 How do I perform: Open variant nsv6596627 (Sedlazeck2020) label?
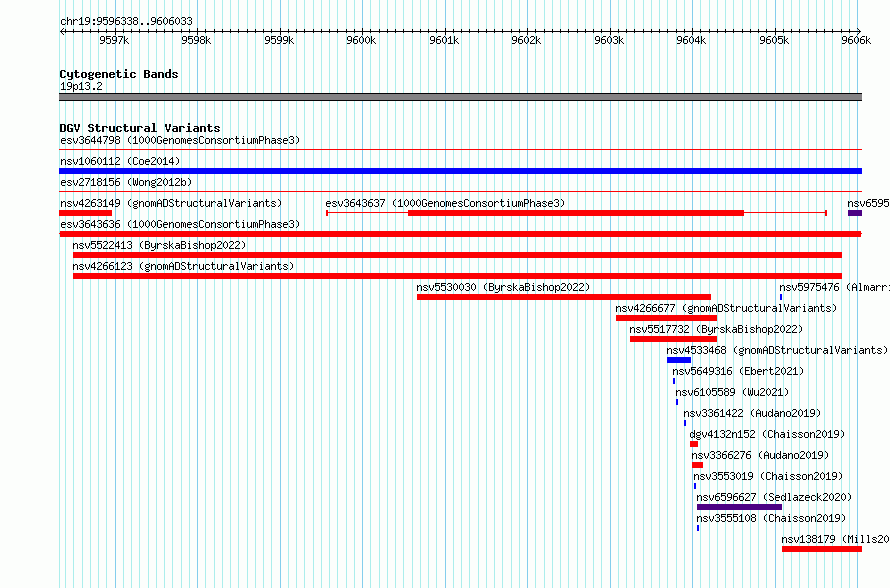pos(774,497)
